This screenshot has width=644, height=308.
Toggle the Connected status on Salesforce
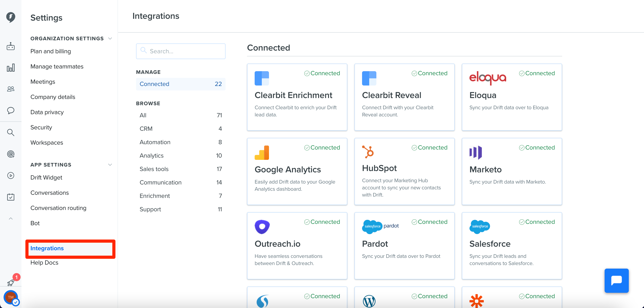pyautogui.click(x=537, y=222)
